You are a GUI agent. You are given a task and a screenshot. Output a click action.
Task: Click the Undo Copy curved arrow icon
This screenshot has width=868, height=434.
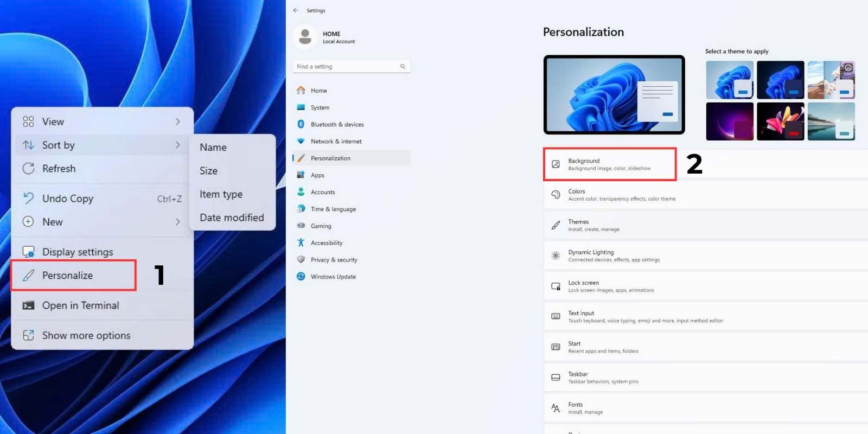(28, 198)
